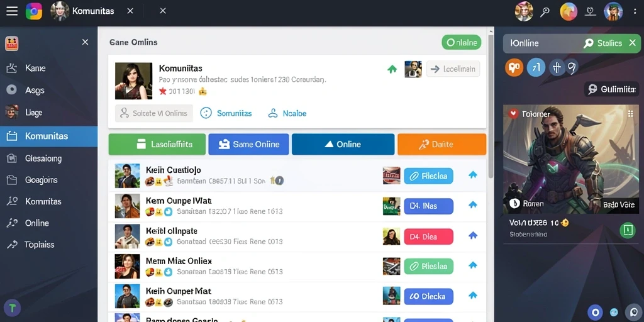644x322 pixels.
Task: Select Komunitas in the left sidebar
Action: coord(49,136)
